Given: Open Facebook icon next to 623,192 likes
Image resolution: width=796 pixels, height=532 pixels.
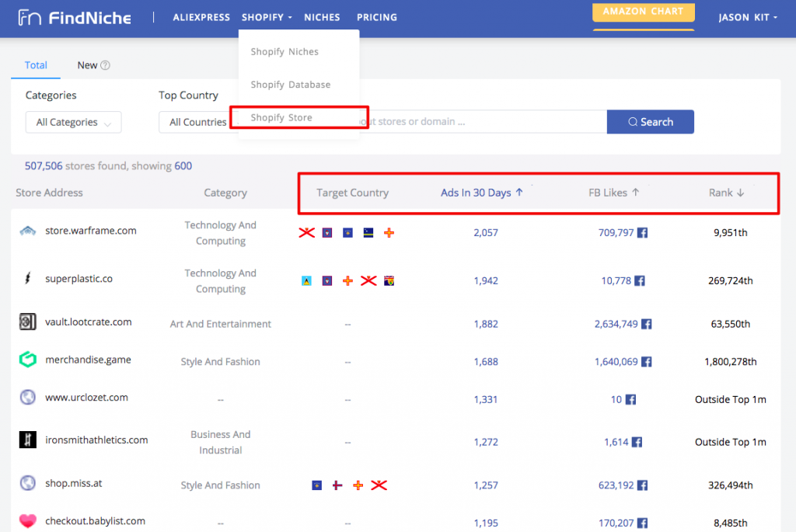Looking at the screenshot, I should pos(643,485).
